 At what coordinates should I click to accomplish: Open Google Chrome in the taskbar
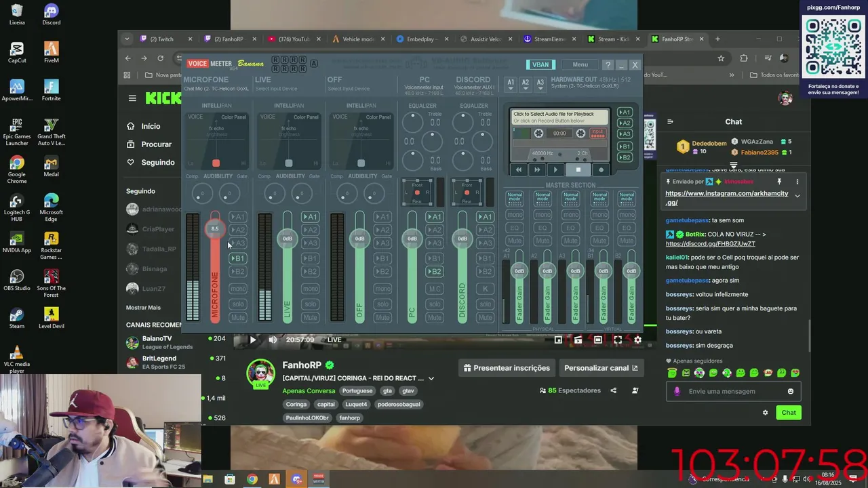point(252,479)
